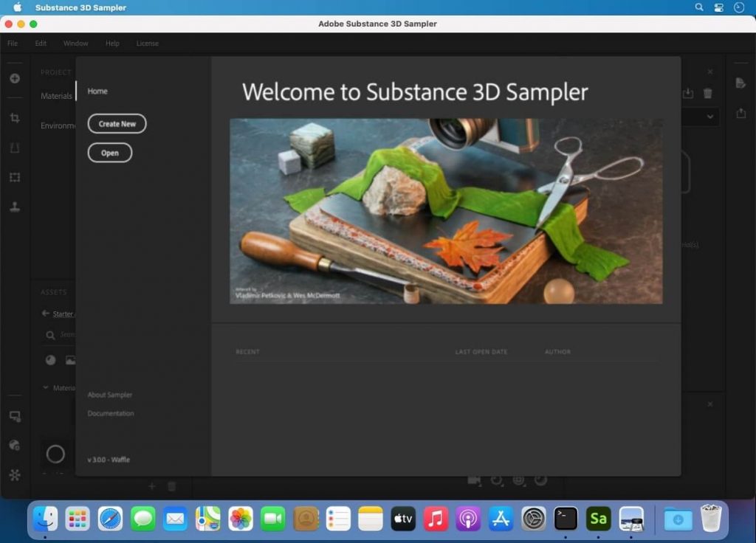Click the globe settings icon at sidebar bottom
756x543 pixels.
pyautogui.click(x=15, y=445)
